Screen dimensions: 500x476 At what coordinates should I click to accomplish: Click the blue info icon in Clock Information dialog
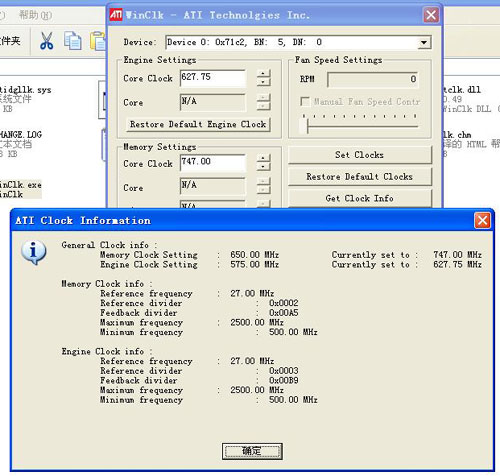coord(34,252)
